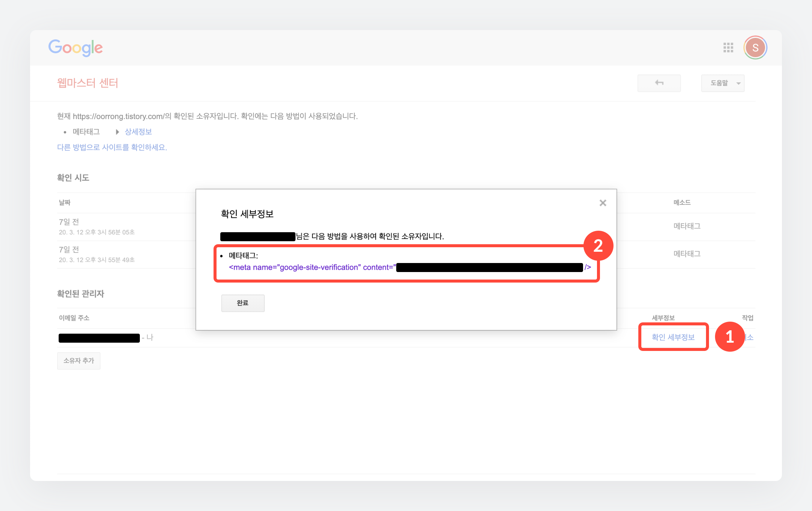Image resolution: width=812 pixels, height=511 pixels.
Task: Click the 상세정보 link
Action: [x=138, y=132]
